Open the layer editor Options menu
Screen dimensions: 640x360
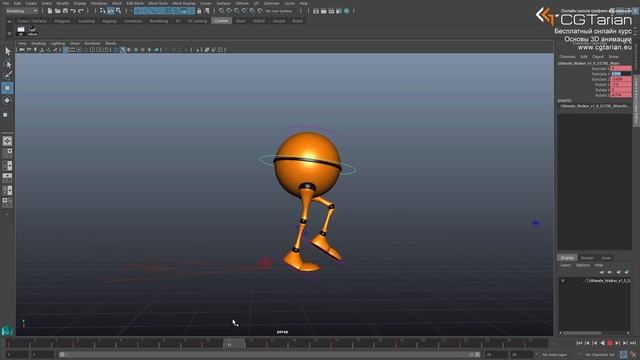coord(583,265)
